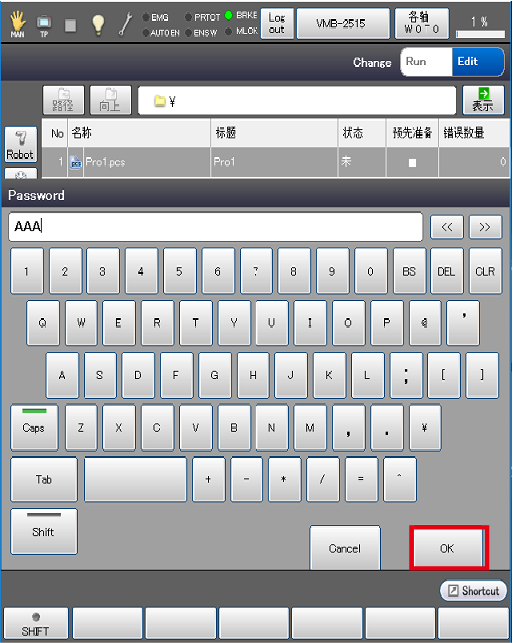Click the MAN hand mode icon
The width and height of the screenshot is (513, 643).
coord(18,24)
